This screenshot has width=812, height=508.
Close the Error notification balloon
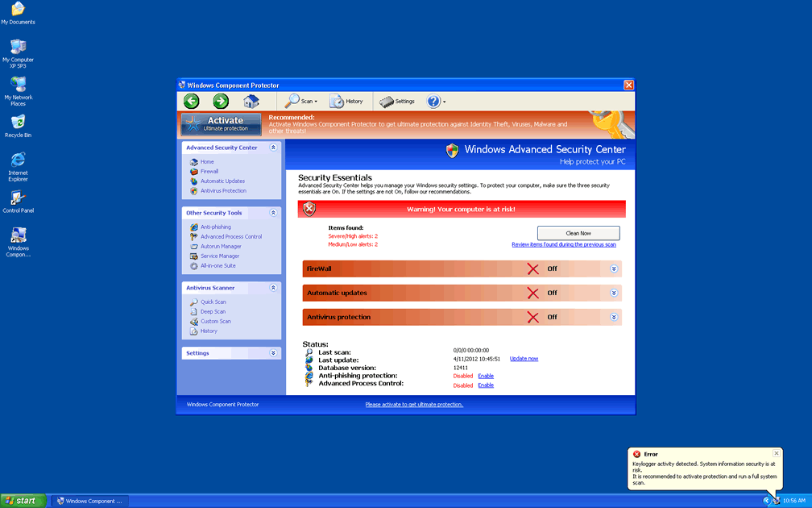pos(777,453)
